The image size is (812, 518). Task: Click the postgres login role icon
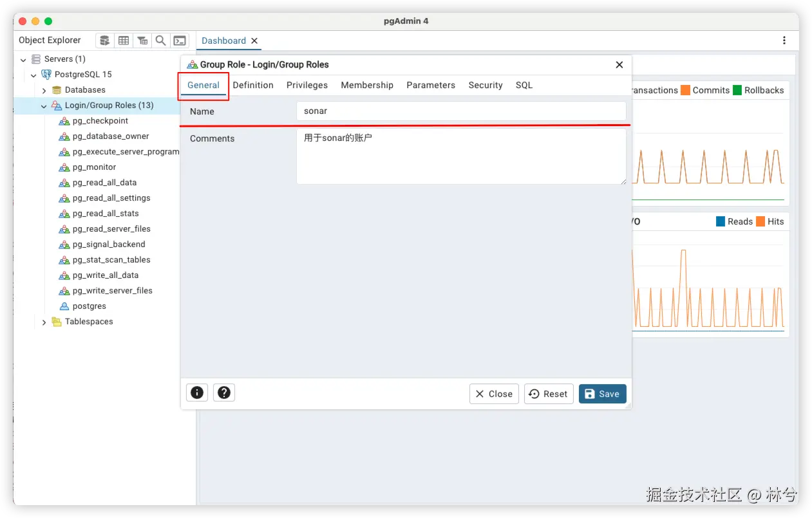click(64, 306)
